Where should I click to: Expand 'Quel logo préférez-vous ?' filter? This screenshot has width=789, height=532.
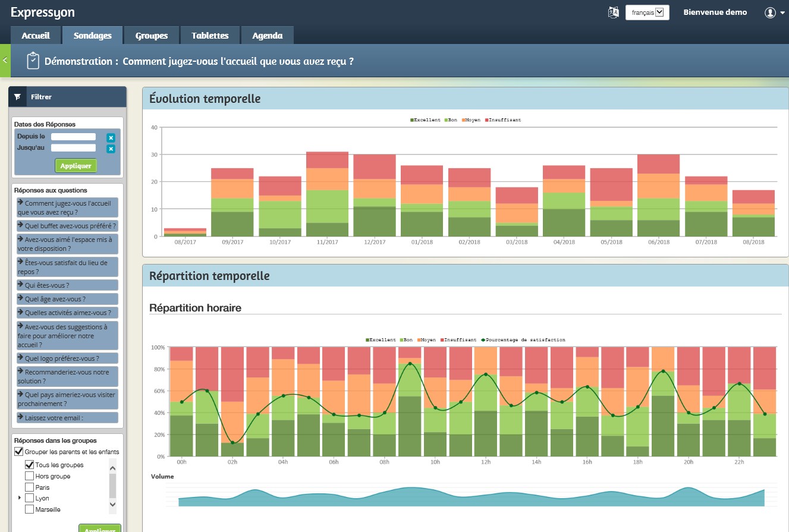67,358
